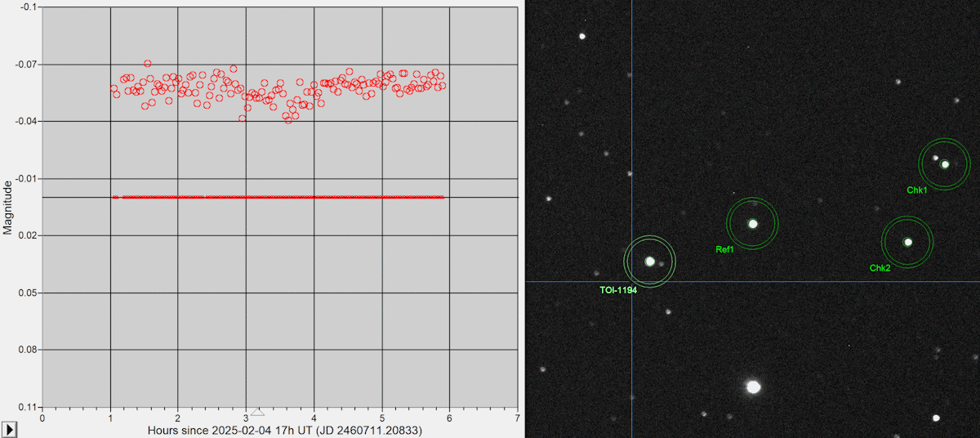Click the flat red reference data line
The image size is (980, 438).
(278, 197)
